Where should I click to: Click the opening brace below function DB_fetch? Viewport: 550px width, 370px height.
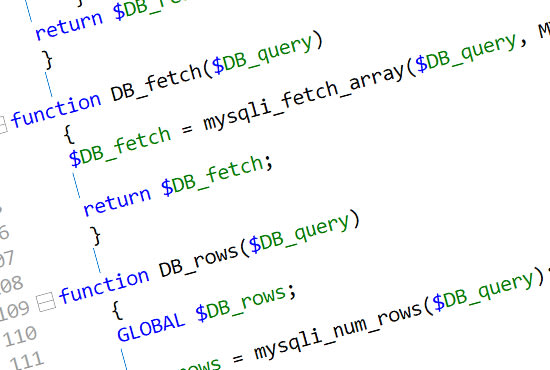(x=69, y=135)
